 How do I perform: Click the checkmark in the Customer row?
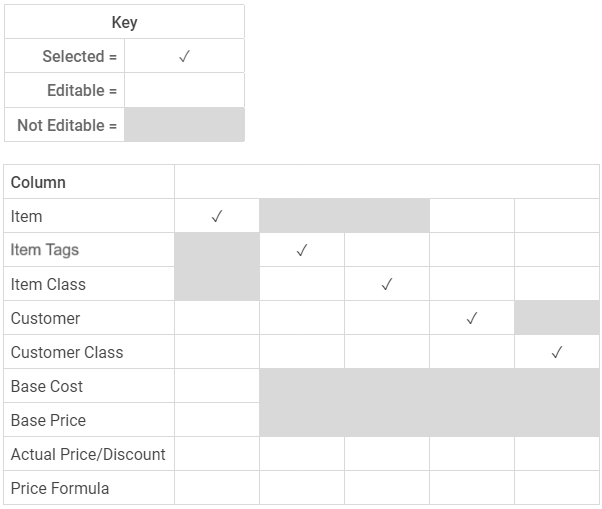pos(472,318)
